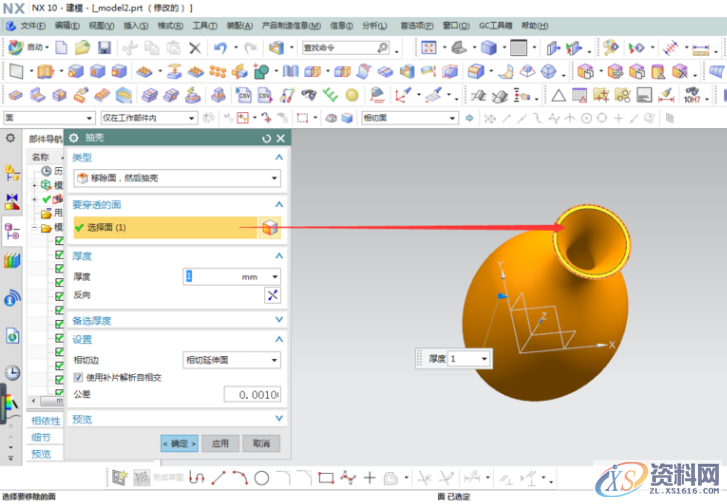The image size is (727, 504).
Task: Click the reset dialog icon in 抽壳 header
Action: 266,139
